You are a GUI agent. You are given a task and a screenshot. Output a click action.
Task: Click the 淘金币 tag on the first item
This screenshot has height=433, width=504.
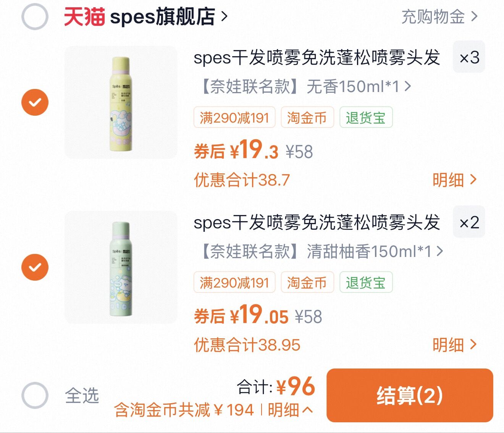(307, 118)
